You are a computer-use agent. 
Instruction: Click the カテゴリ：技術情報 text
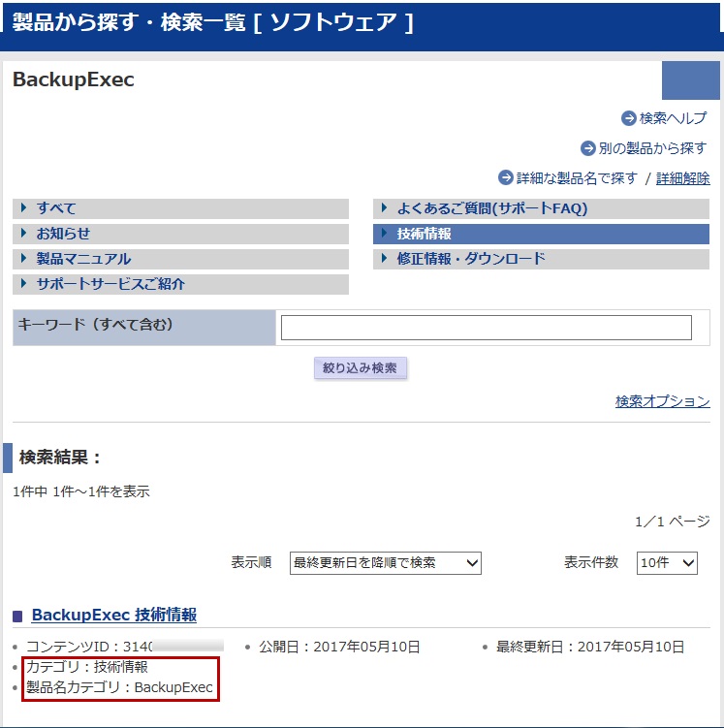[x=87, y=667]
